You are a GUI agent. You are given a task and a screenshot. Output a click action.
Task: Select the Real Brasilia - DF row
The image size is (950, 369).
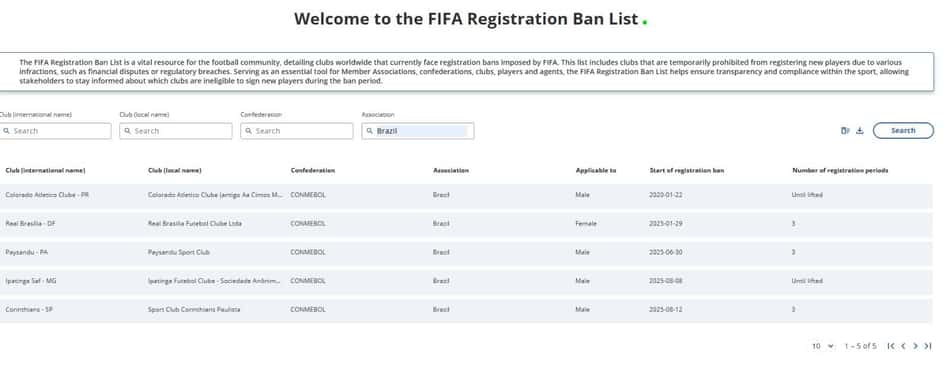[466, 224]
